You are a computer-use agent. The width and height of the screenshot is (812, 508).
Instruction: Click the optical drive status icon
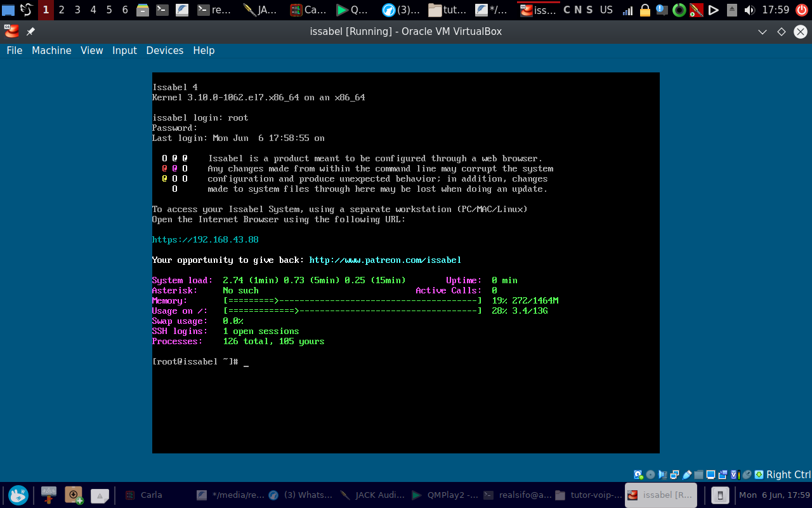(x=650, y=474)
